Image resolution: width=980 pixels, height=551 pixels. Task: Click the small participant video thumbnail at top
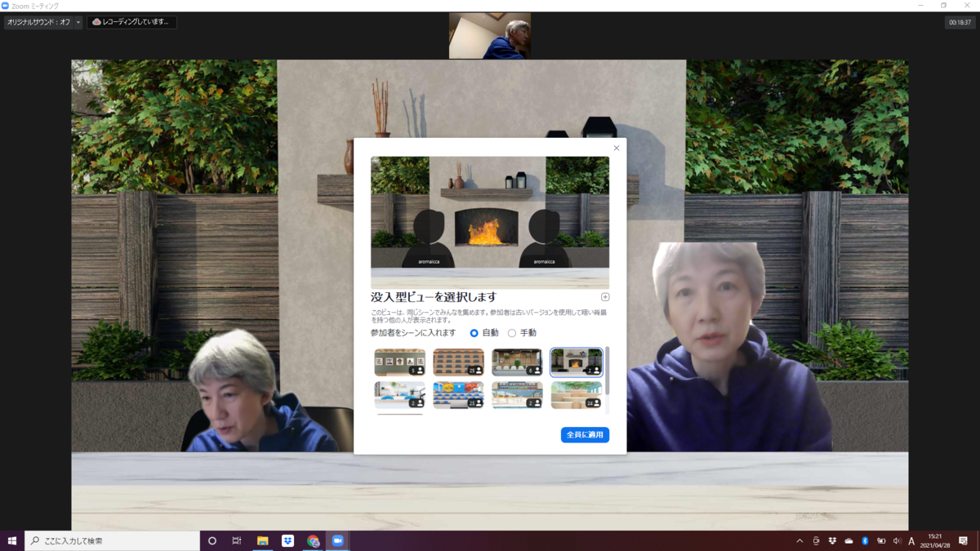[490, 35]
